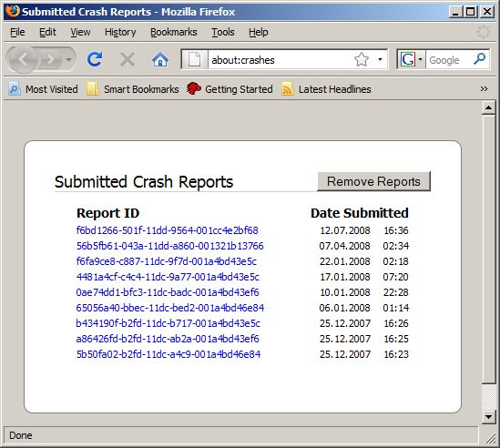Open report 56b5fb61-043a-11dd-a860-001321b13766

(x=170, y=246)
